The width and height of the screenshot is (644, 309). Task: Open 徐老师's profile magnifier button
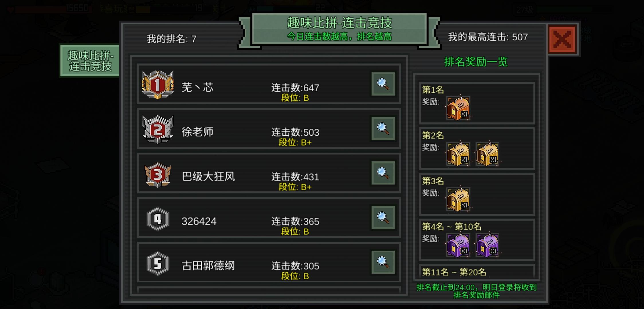click(383, 128)
